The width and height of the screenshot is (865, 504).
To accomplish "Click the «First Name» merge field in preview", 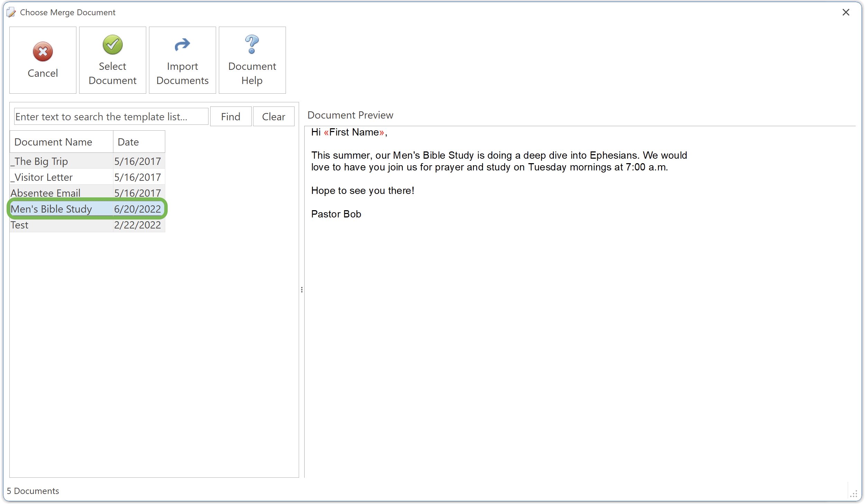I will tap(353, 132).
